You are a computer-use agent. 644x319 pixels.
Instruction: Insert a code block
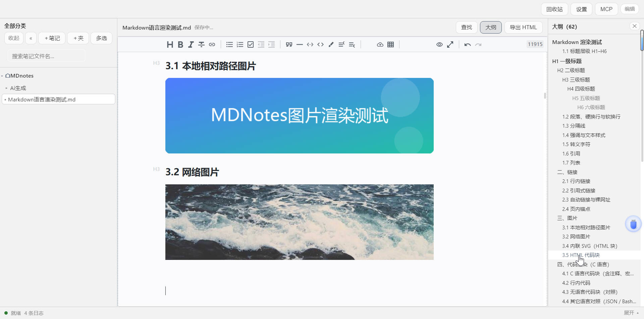(x=310, y=44)
